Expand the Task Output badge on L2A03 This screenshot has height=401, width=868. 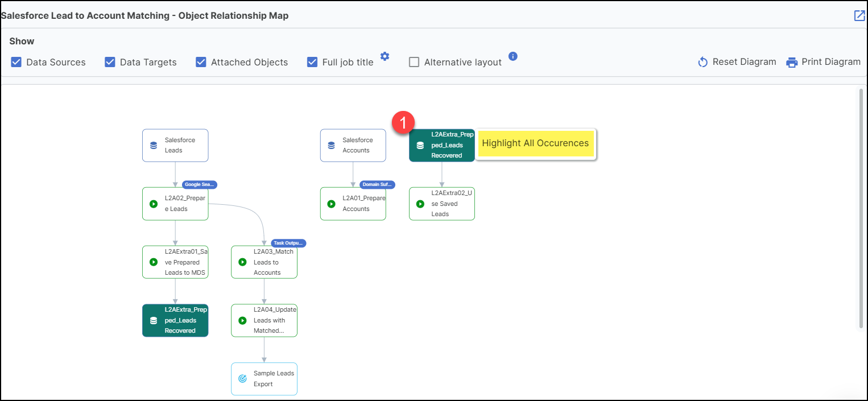pyautogui.click(x=288, y=243)
